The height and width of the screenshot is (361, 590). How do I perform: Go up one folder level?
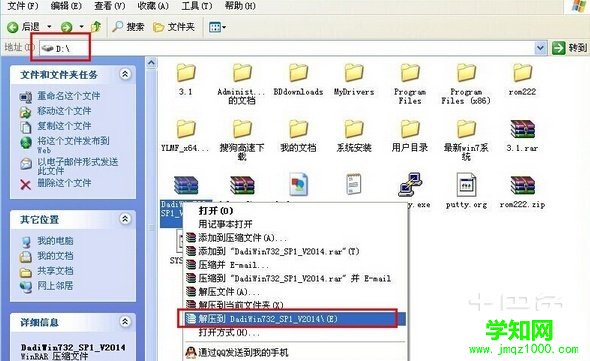pyautogui.click(x=96, y=26)
